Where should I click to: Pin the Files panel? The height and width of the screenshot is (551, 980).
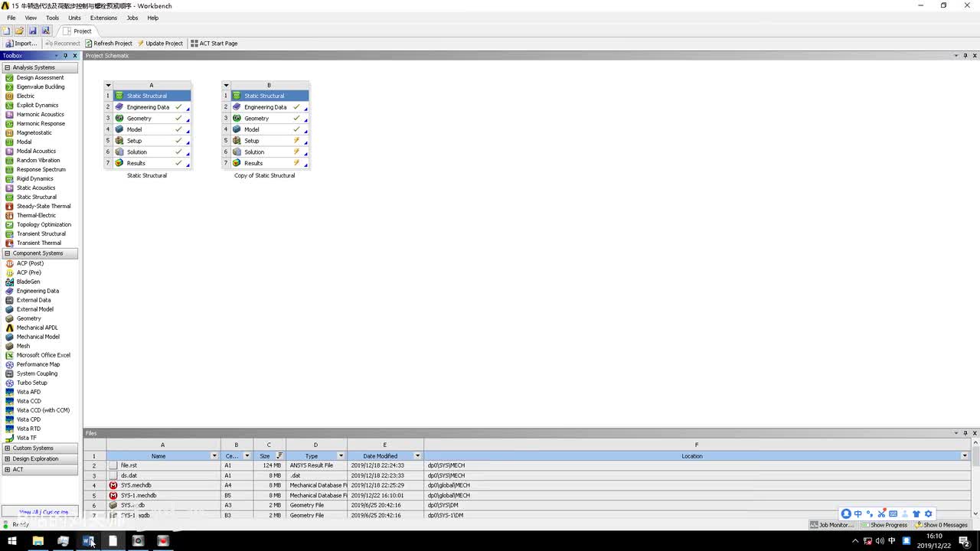click(x=965, y=433)
